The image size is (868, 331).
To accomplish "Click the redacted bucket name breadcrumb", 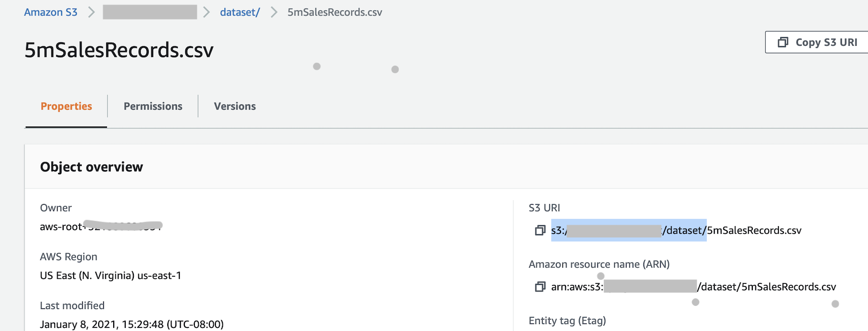I will coord(150,12).
